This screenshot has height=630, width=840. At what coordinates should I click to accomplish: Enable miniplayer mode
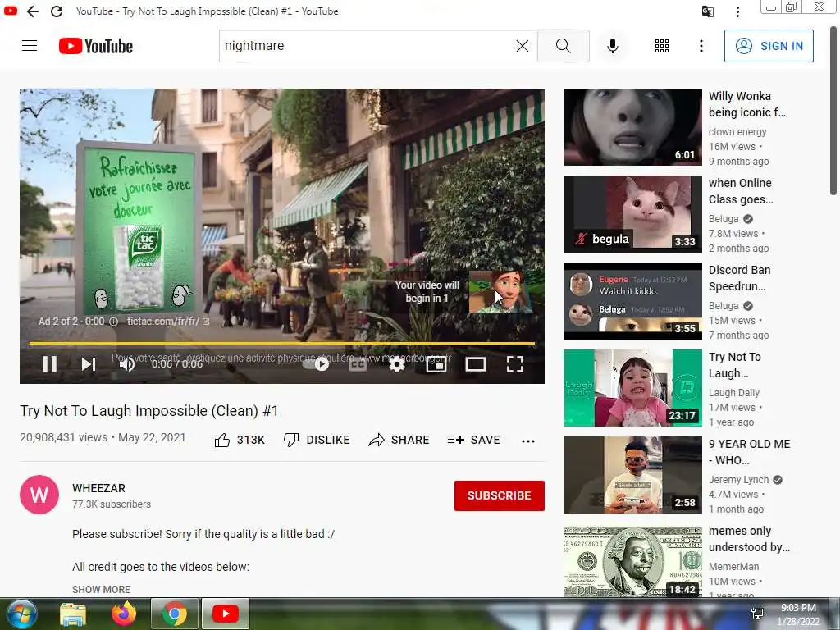[x=436, y=364]
